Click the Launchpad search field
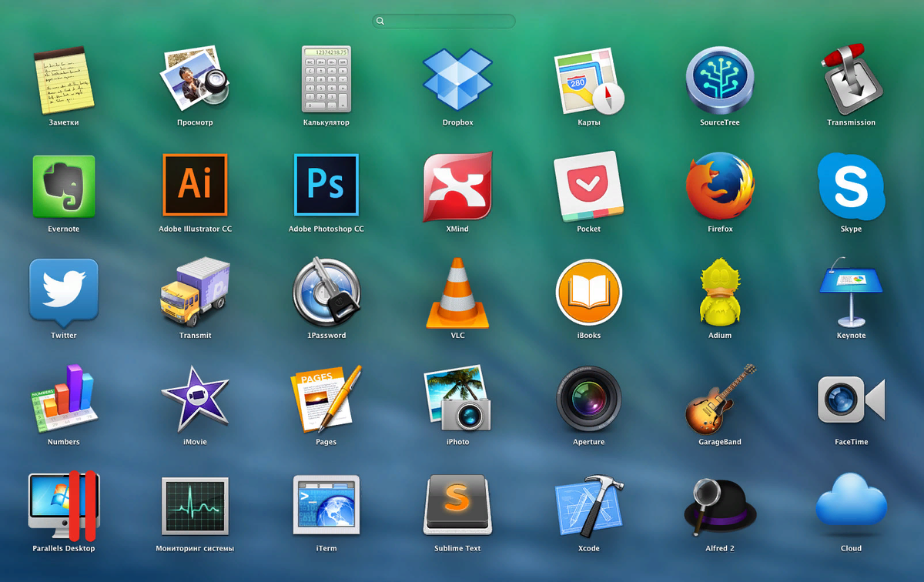The image size is (924, 582). [x=444, y=22]
